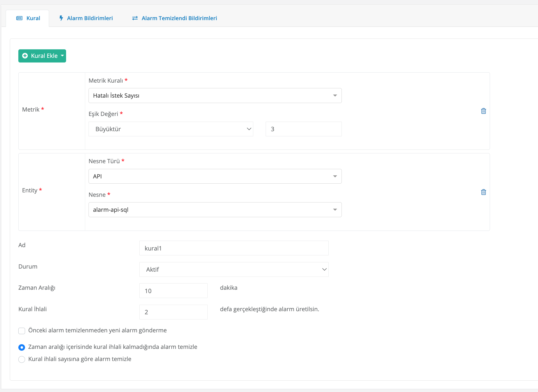Screen dimensions: 538x392
Task: Toggle Önceki alarm temizlenmeden yeni alarm gönderme checkbox
Action: 22,331
